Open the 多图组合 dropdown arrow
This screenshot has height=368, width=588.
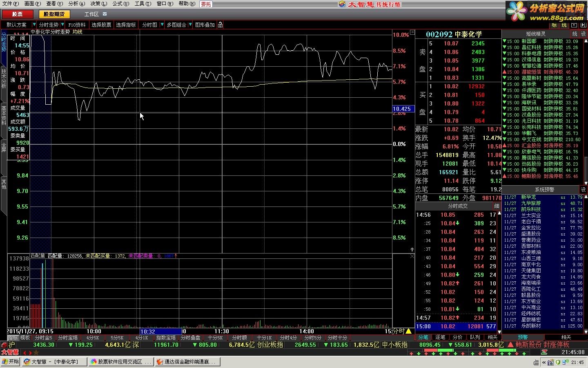(190, 25)
